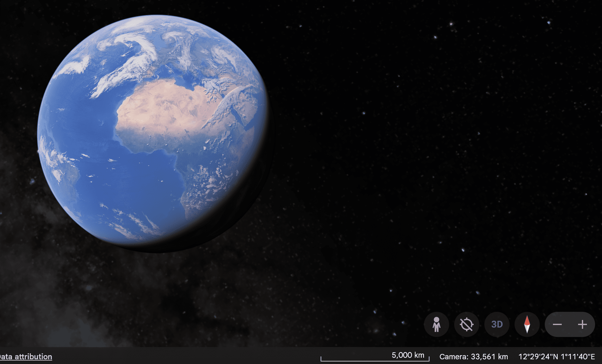Viewport: 602px width, 364px height.
Task: Click the 12°29'24"N 1°11'40"E coordinates
Action: click(x=557, y=356)
